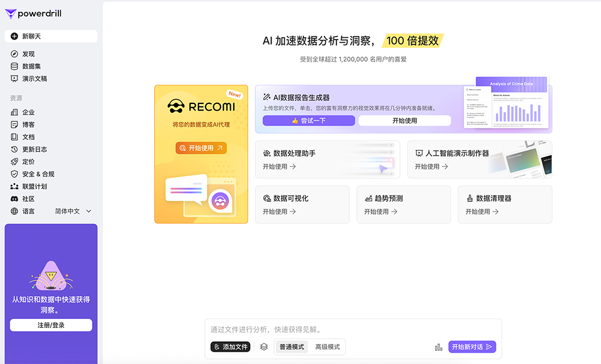
Task: Open the 发现 menu item
Action: click(51, 54)
